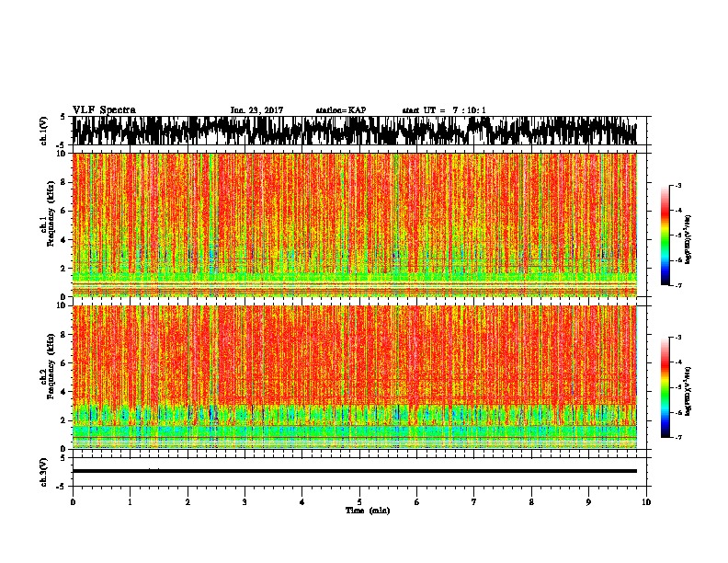Click the "VLF Spectra" plot title

(104, 109)
